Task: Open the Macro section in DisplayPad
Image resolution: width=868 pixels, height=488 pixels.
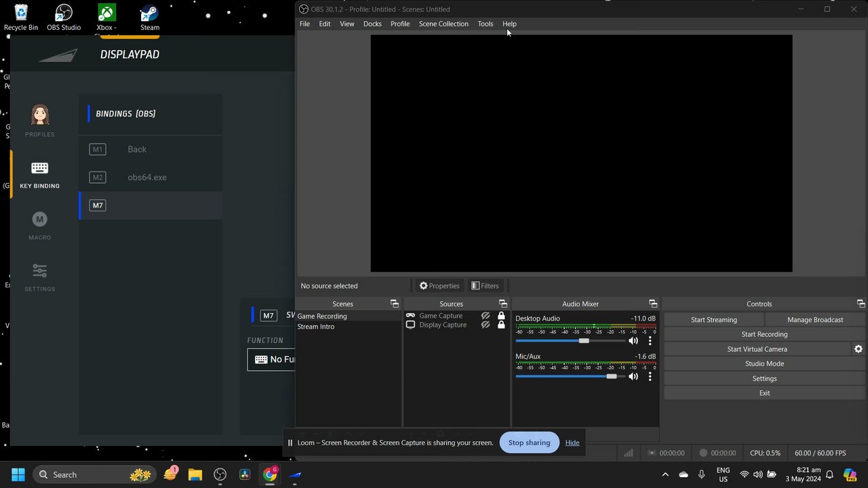Action: [x=40, y=226]
